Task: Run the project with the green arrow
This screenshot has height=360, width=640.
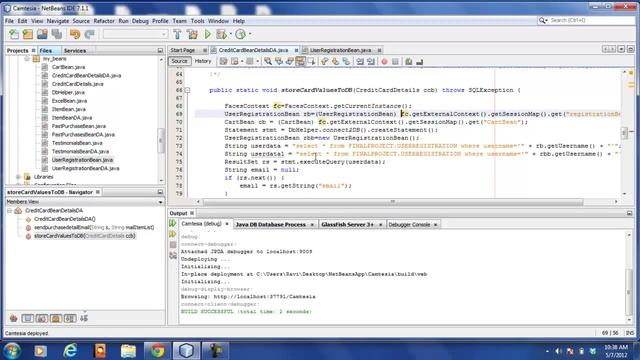Action: 208,35
